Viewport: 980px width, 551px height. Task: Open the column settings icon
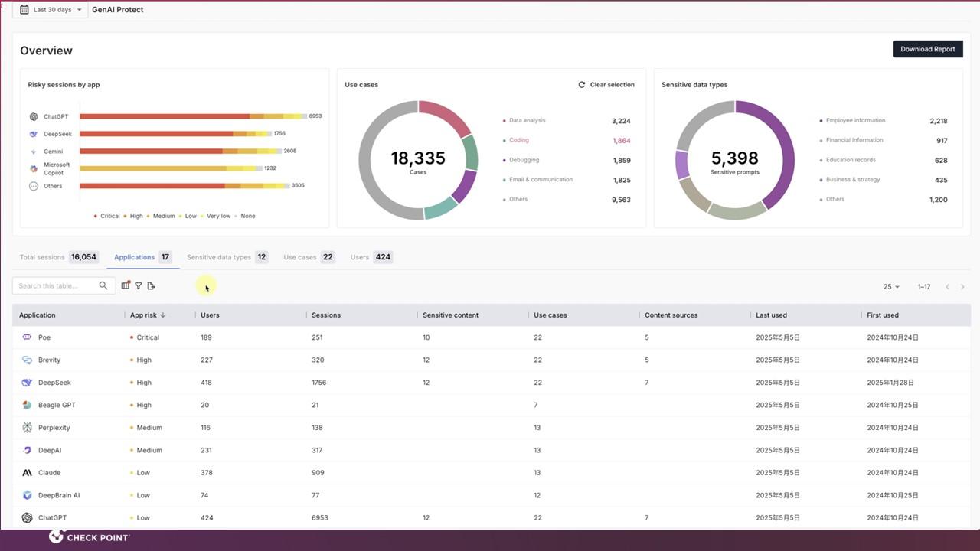126,285
